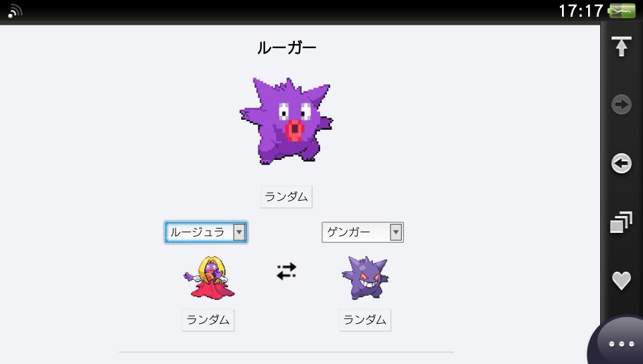643x364 pixels.
Task: Randomize the right Pokémon with ランダム
Action: pyautogui.click(x=364, y=320)
